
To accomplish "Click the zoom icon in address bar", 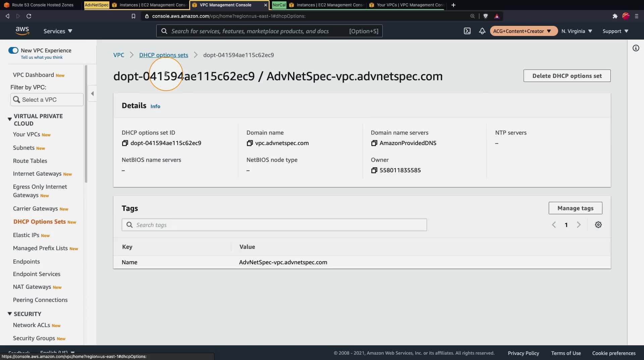I will (x=472, y=16).
